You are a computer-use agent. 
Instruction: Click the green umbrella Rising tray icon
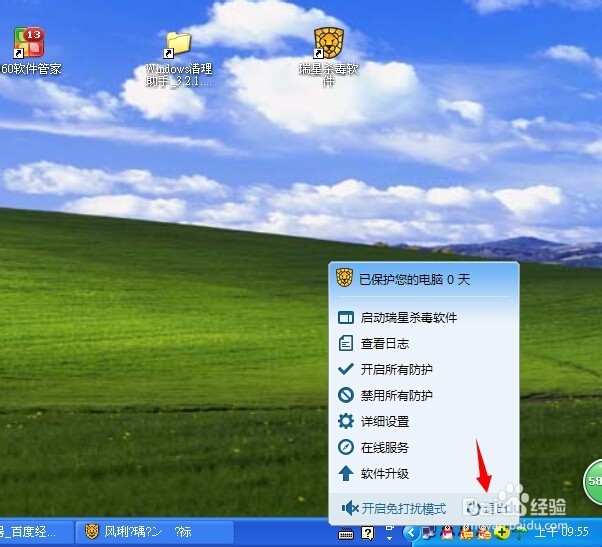click(520, 533)
